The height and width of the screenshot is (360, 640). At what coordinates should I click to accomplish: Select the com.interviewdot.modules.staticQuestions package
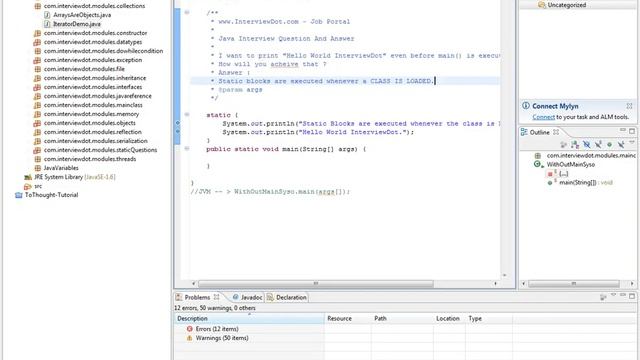pyautogui.click(x=100, y=150)
